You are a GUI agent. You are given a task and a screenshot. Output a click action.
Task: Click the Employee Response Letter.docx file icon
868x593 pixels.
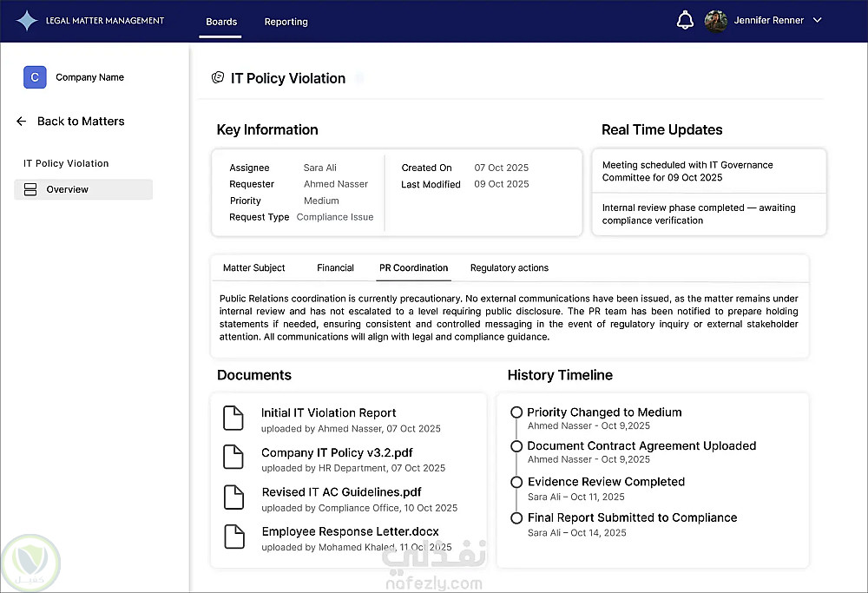click(x=233, y=537)
